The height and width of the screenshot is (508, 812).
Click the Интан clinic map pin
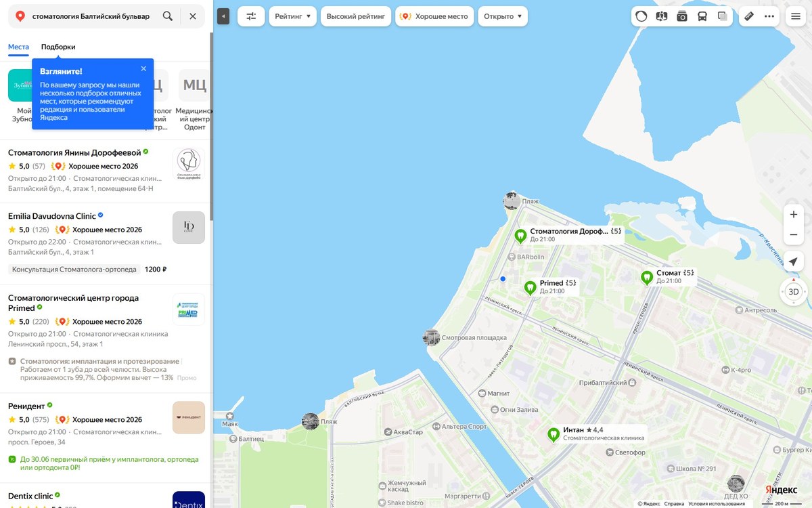click(x=554, y=435)
